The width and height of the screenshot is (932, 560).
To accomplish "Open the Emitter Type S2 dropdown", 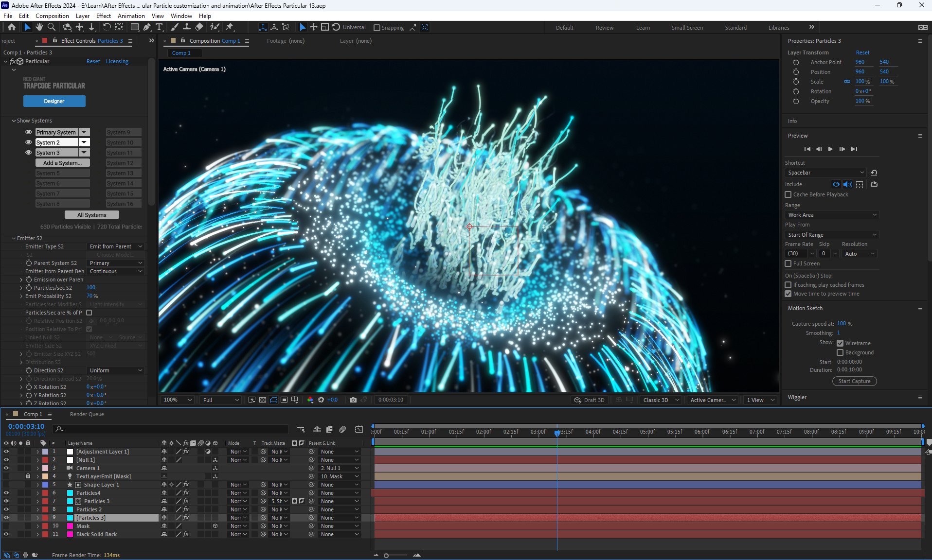I will tap(116, 246).
